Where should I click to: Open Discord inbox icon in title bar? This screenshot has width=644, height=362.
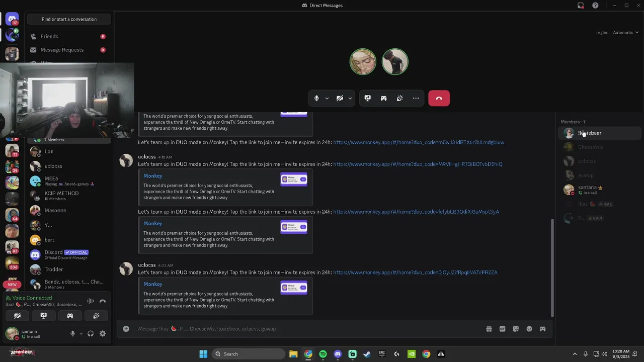[x=581, y=6]
